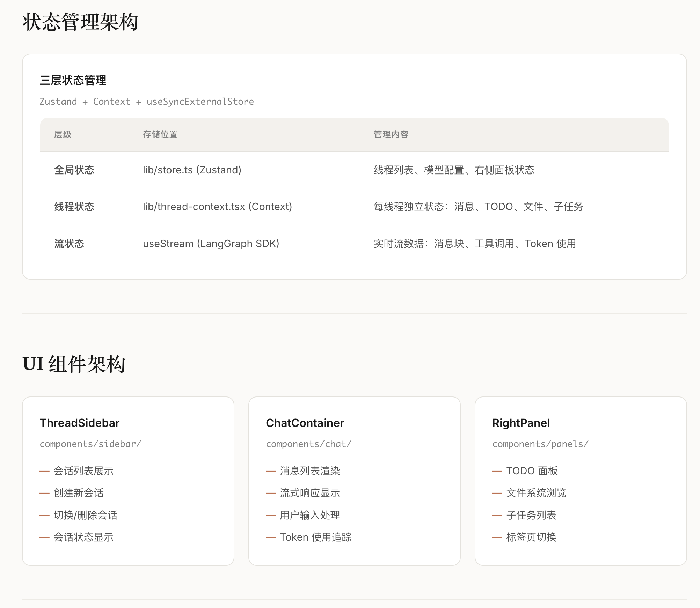Click the 管理内容 column header
The image size is (700, 608).
(x=391, y=134)
